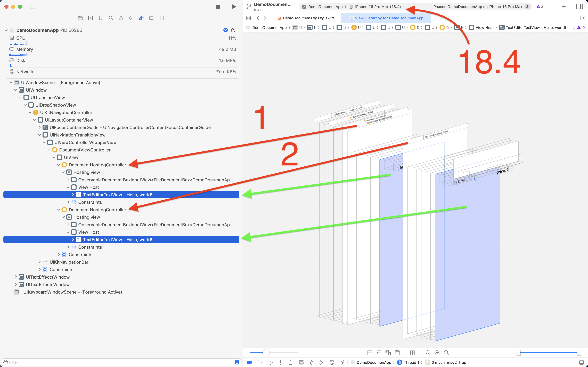Open the find navigator

tap(111, 18)
